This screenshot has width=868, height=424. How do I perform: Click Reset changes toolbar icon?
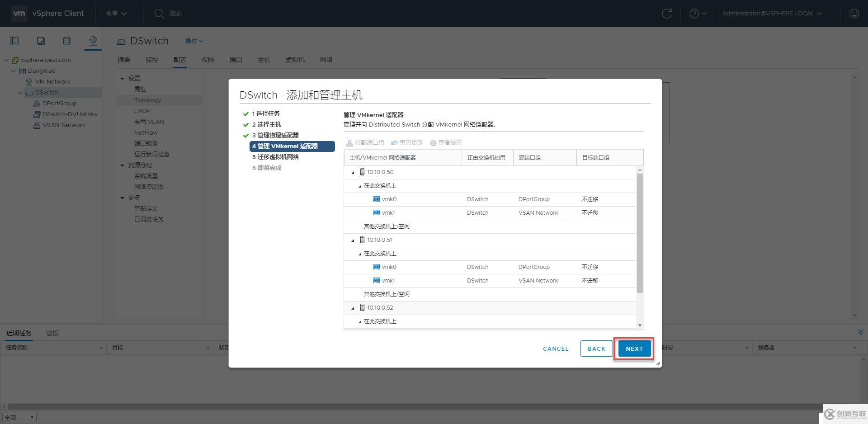tap(394, 142)
